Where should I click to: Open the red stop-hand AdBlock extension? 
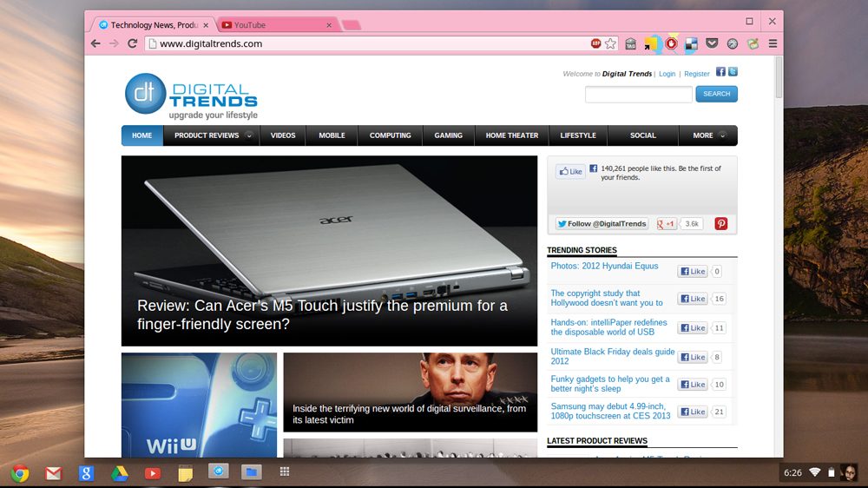672,43
